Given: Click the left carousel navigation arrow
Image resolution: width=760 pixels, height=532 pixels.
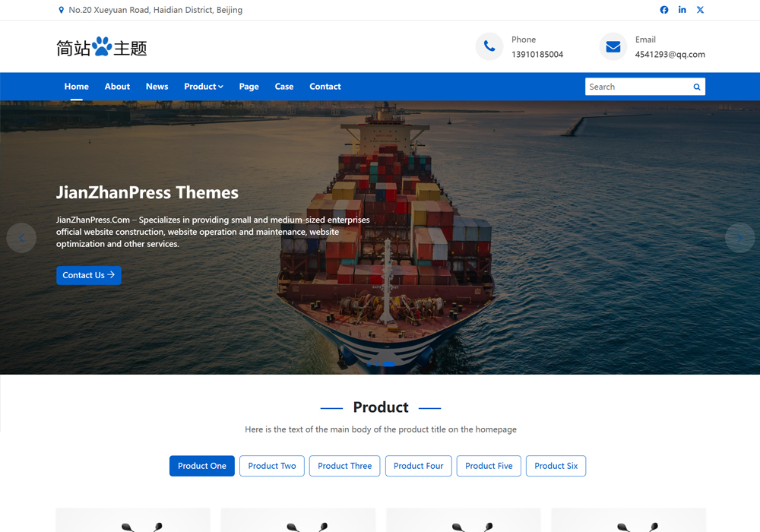Looking at the screenshot, I should coord(21,238).
